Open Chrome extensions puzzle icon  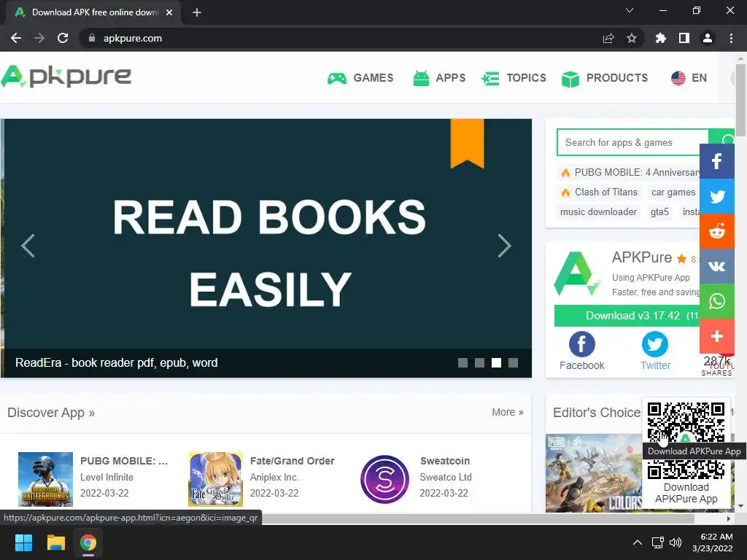660,38
